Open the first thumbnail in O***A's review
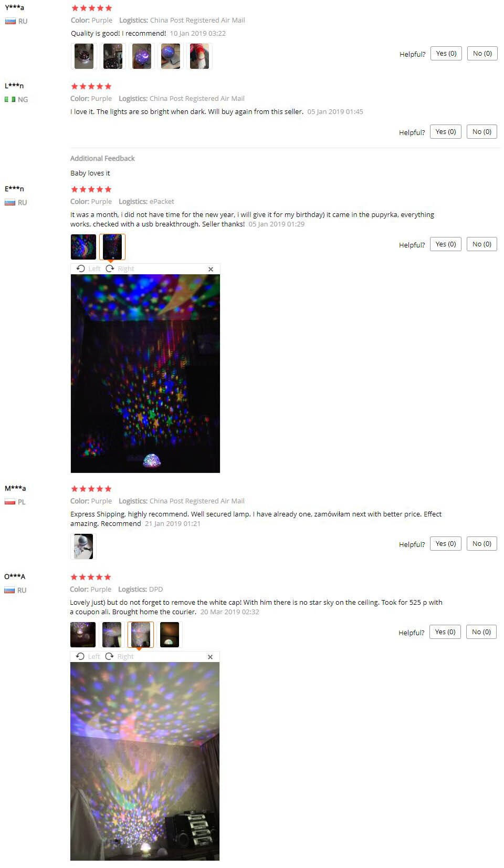The image size is (504, 868). tap(83, 635)
